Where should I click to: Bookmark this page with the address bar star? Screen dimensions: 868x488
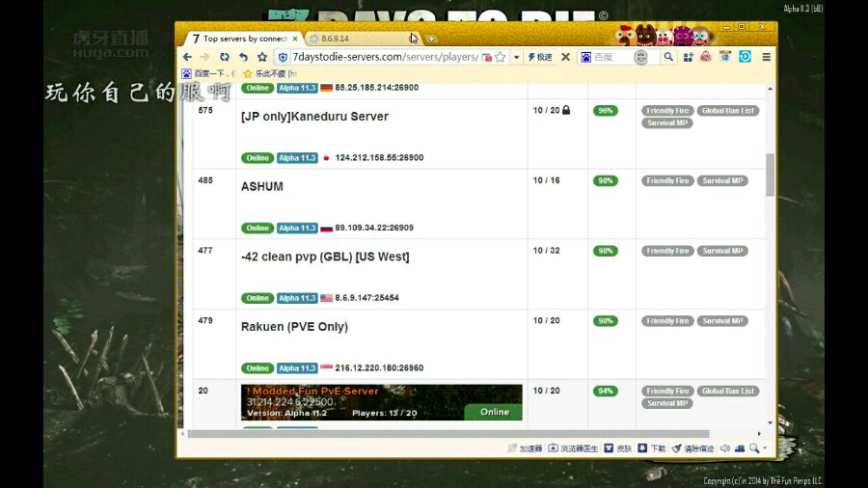[x=501, y=57]
